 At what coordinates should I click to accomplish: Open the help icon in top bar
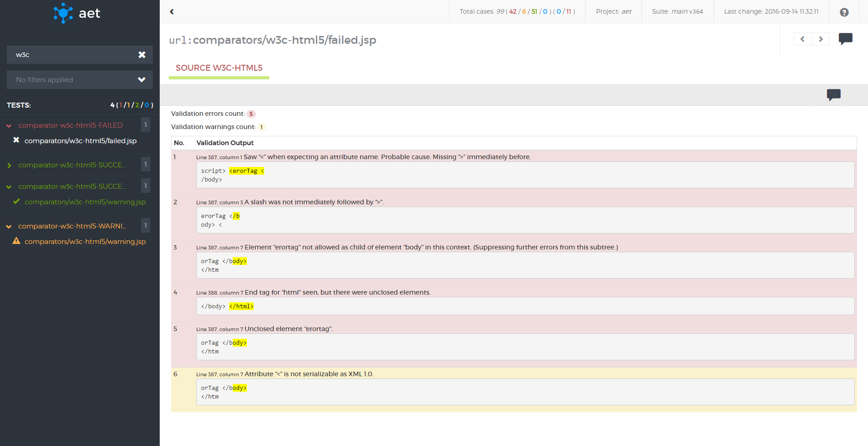pyautogui.click(x=844, y=12)
